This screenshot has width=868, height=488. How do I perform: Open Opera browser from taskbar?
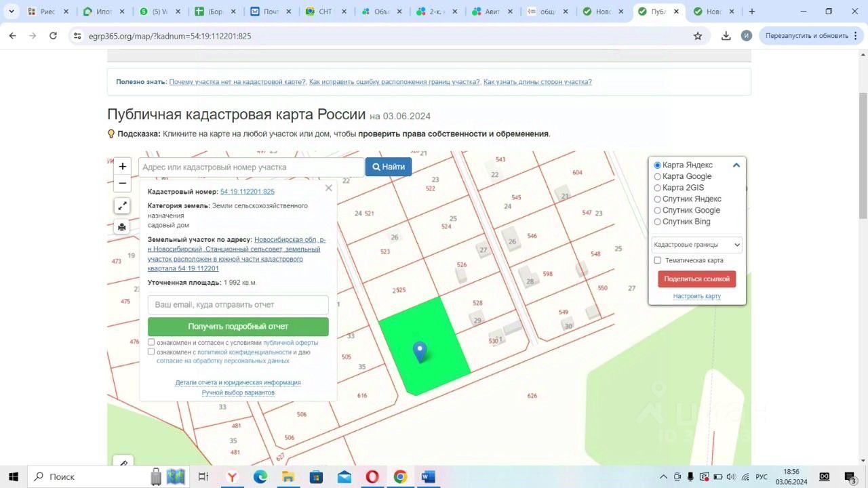coord(372,476)
